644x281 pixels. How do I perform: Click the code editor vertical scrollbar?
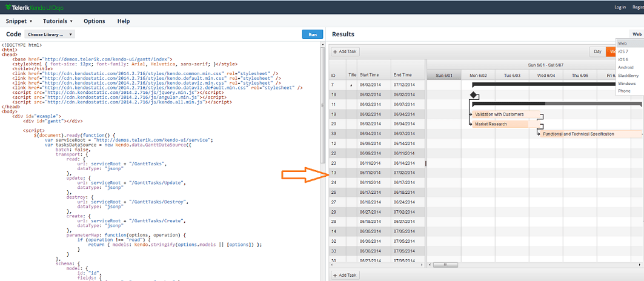point(322,107)
